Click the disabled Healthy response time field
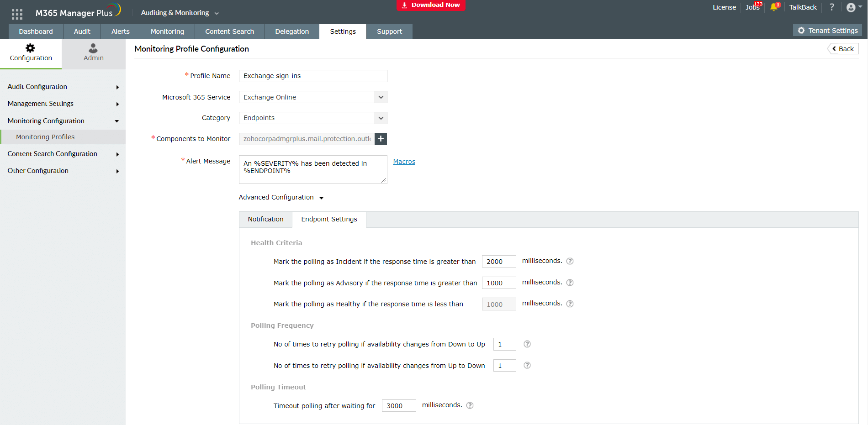 tap(499, 304)
